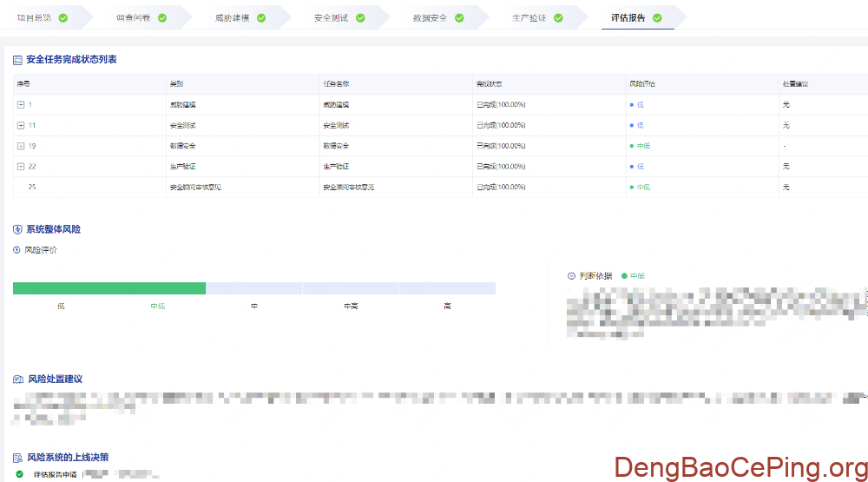Click the 低 label under the risk bar

pos(61,307)
